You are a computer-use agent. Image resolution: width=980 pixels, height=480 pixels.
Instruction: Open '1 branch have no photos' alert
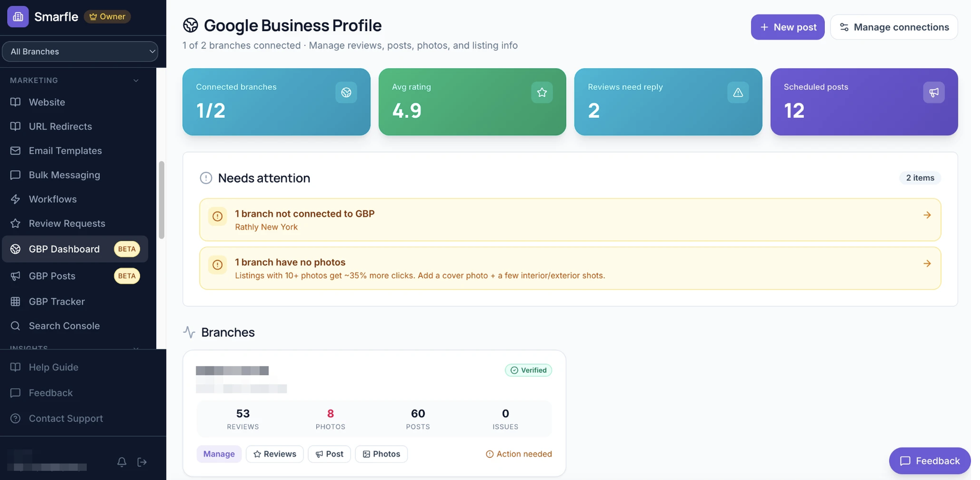coord(570,268)
